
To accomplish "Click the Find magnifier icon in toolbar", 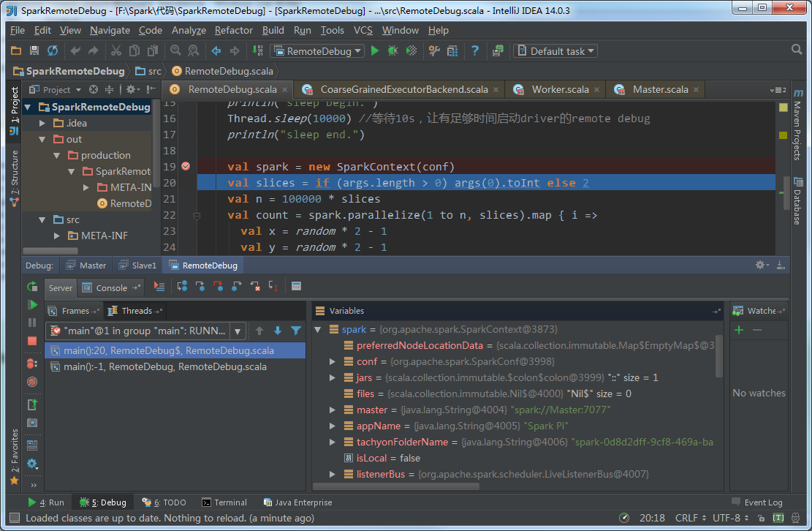I will click(x=175, y=50).
